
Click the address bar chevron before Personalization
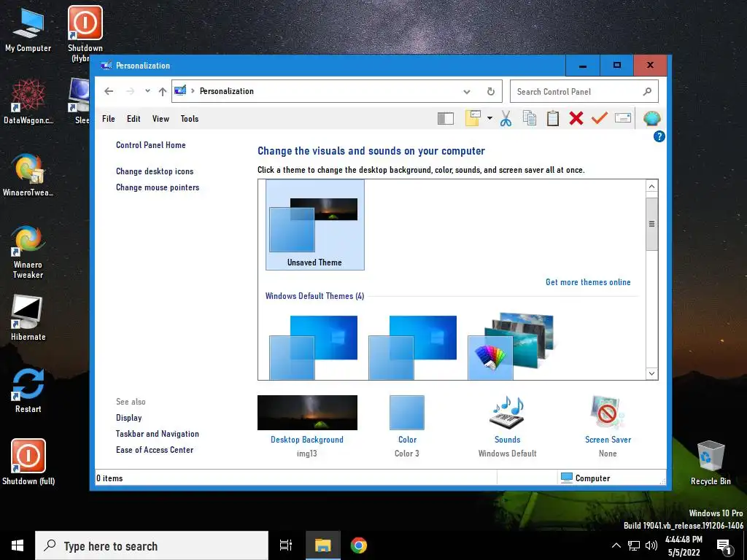(193, 91)
